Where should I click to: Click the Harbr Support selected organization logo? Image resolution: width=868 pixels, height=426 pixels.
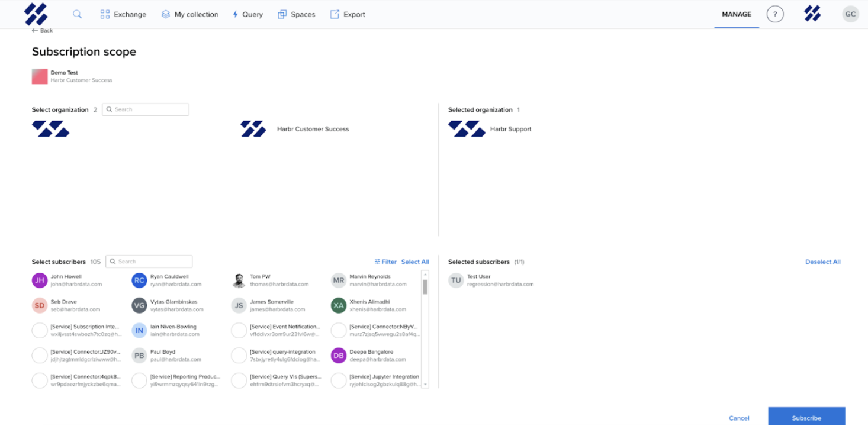point(467,129)
